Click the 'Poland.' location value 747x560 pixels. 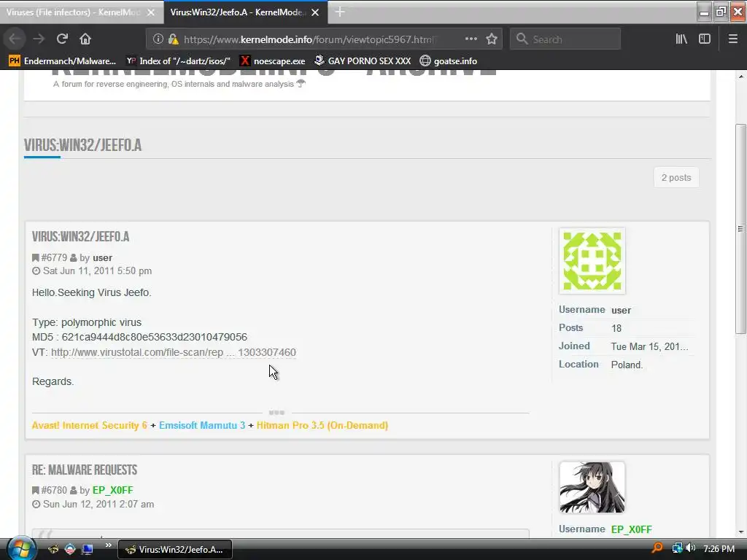pyautogui.click(x=627, y=365)
